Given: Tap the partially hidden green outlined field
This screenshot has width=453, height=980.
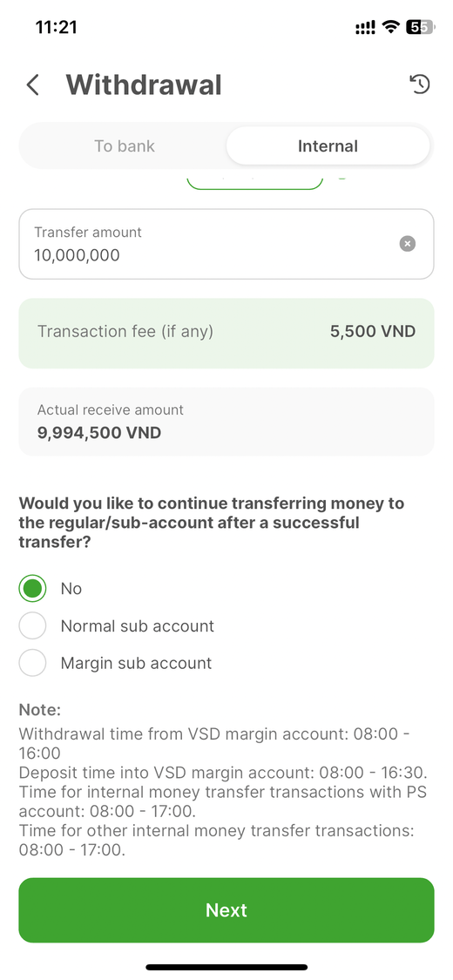Looking at the screenshot, I should (255, 184).
